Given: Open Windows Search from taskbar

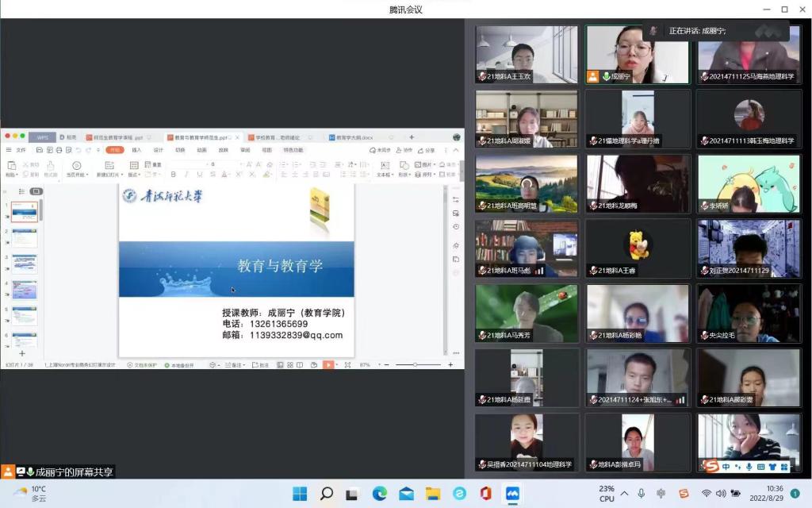Looking at the screenshot, I should click(x=326, y=494).
